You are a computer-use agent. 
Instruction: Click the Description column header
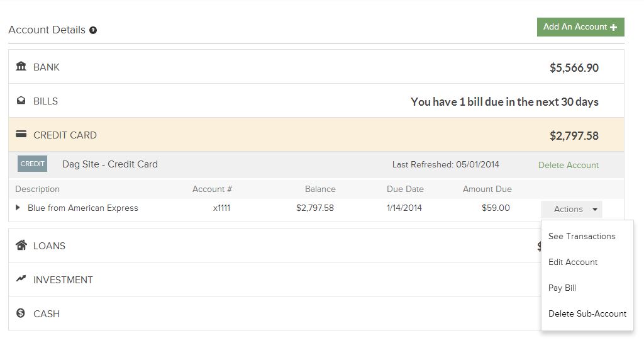tap(37, 189)
